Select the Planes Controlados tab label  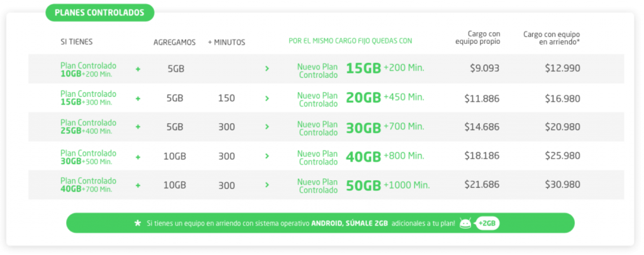click(x=100, y=13)
